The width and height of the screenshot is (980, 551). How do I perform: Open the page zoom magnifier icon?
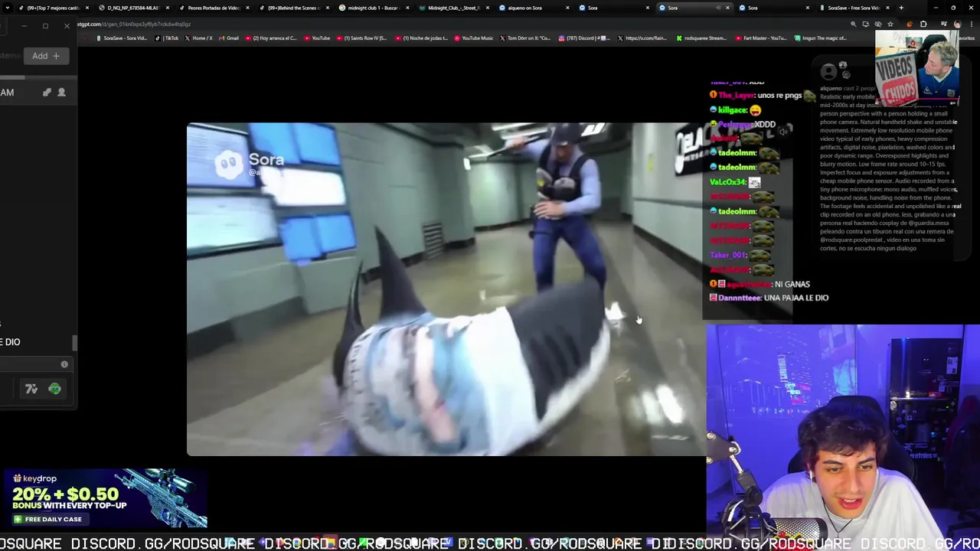pyautogui.click(x=853, y=24)
